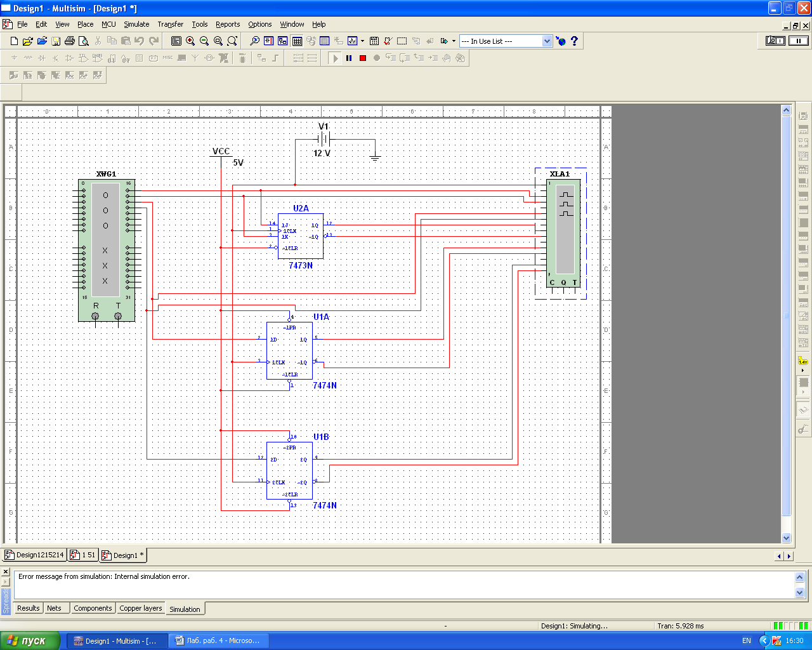This screenshot has width=812, height=650.
Task: Open the Grapher/Analysis icon
Action: point(352,41)
